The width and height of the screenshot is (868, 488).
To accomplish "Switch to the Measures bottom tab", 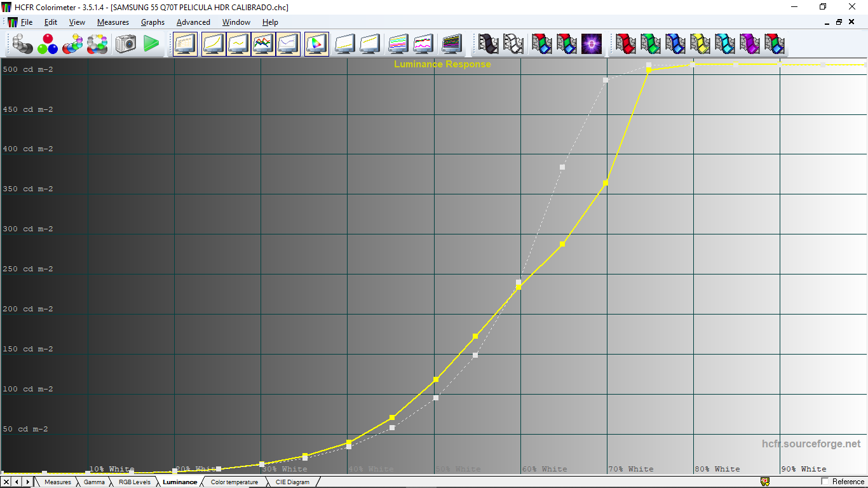I will 57,482.
